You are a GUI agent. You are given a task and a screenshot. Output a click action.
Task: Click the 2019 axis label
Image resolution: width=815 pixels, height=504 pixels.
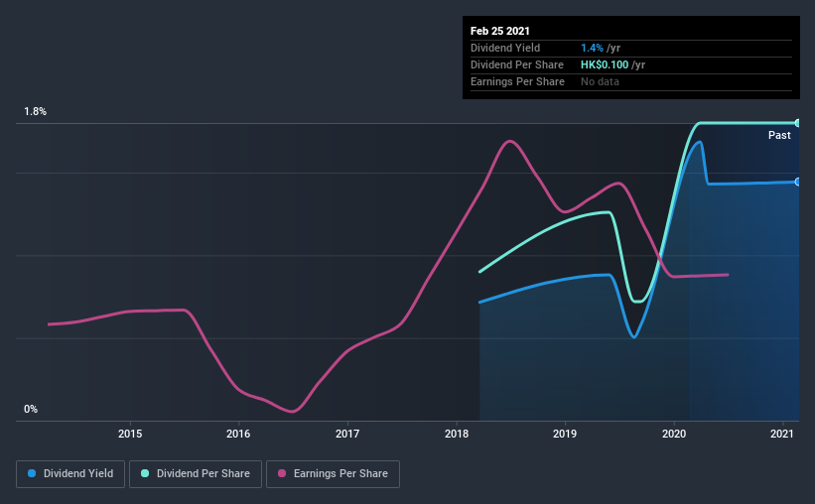tap(565, 434)
